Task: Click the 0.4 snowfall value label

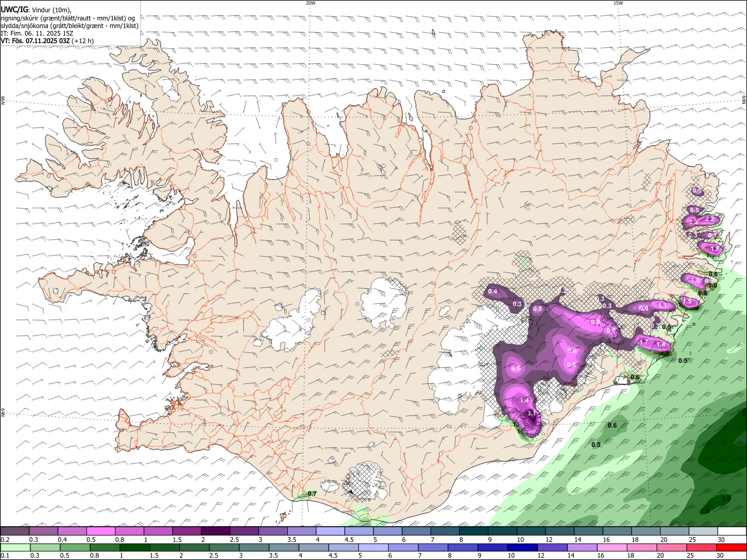Action: 493,291
